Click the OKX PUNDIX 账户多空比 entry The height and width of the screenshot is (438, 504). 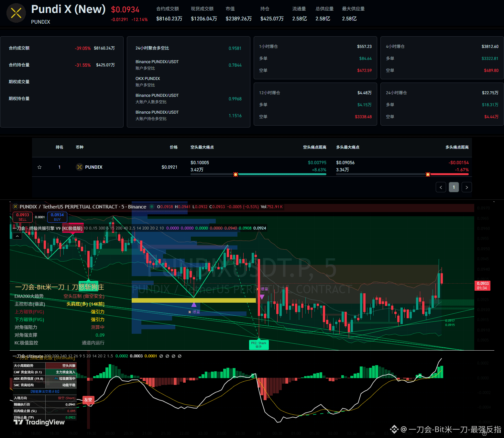click(148, 82)
